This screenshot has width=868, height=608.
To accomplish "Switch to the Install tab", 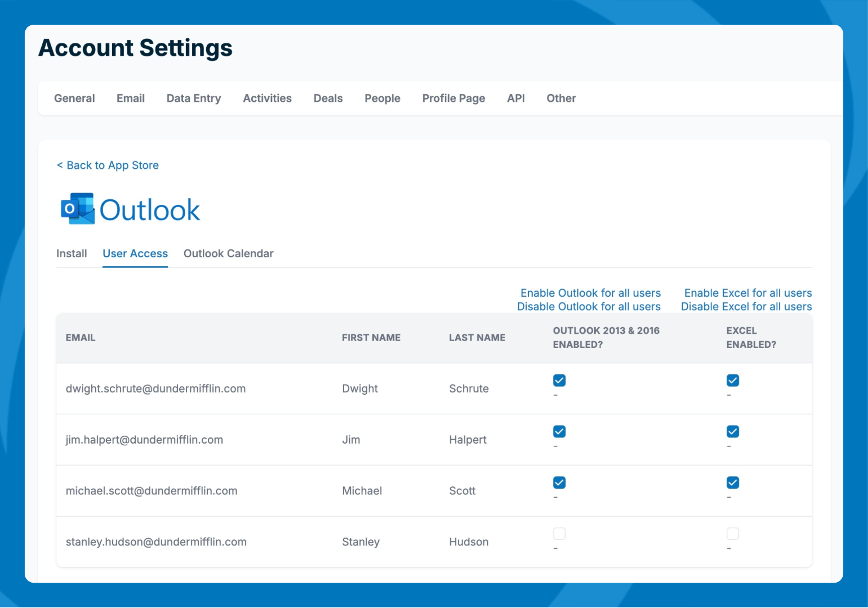I will [72, 254].
